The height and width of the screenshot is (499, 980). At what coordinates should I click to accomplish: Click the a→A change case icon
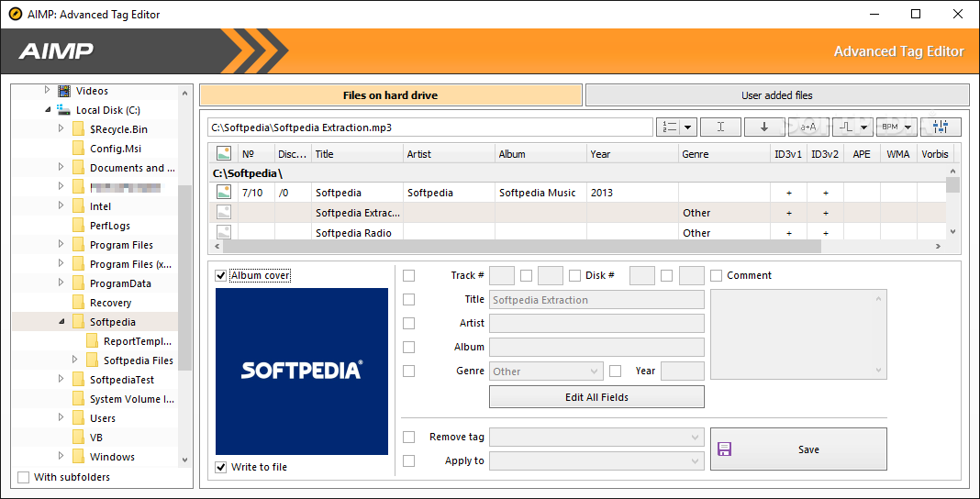(x=808, y=127)
